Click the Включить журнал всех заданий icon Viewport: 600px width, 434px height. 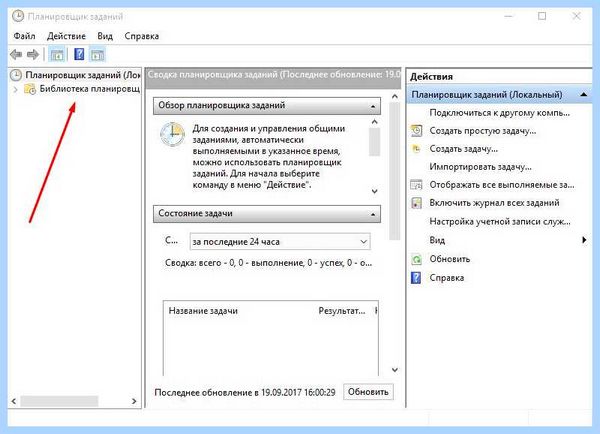coord(416,203)
